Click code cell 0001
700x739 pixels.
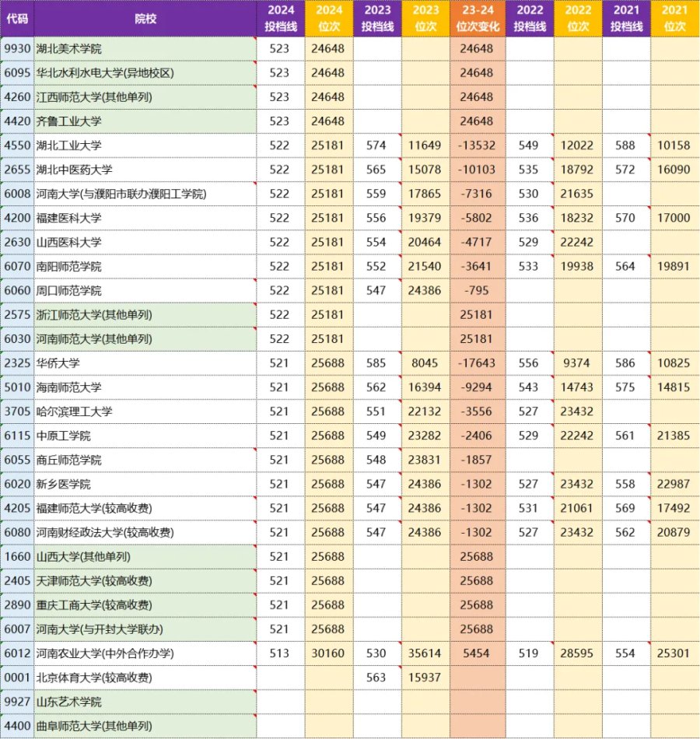pos(17,678)
